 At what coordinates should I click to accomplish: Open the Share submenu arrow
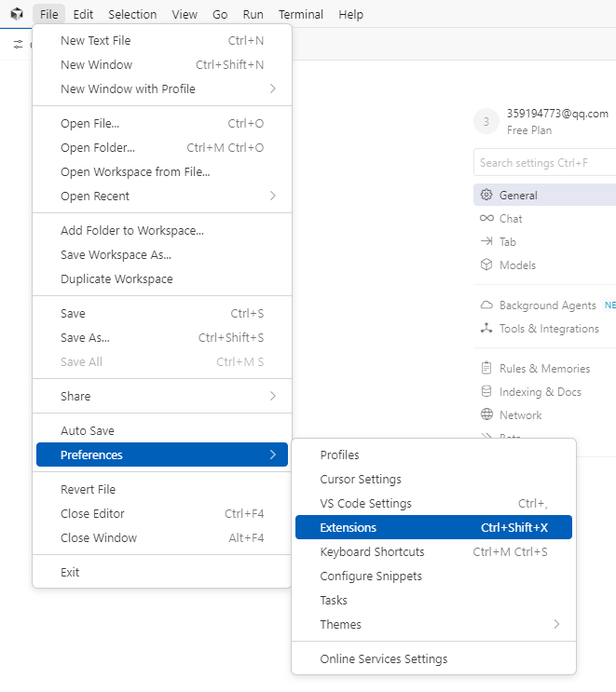272,397
